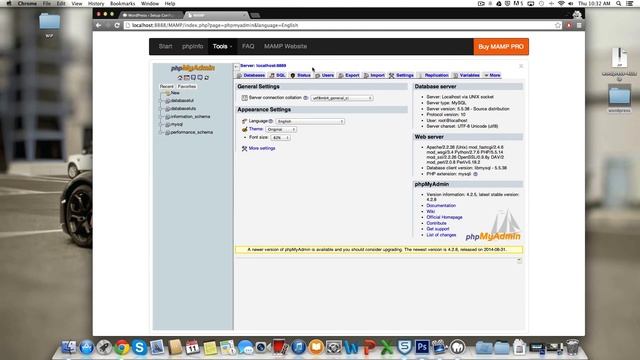Select the Recent tab in navigation panel
Viewport: 640px width, 360px height.
[167, 87]
